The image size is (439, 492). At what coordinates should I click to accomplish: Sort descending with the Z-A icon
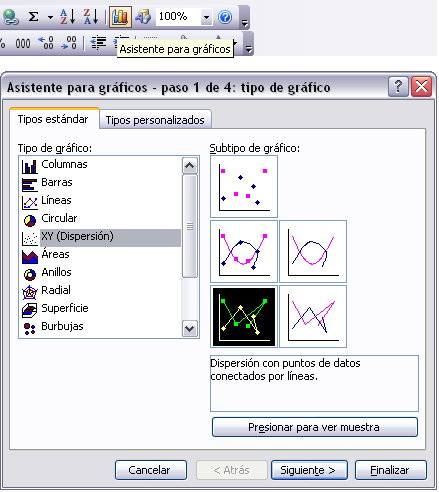pos(91,17)
